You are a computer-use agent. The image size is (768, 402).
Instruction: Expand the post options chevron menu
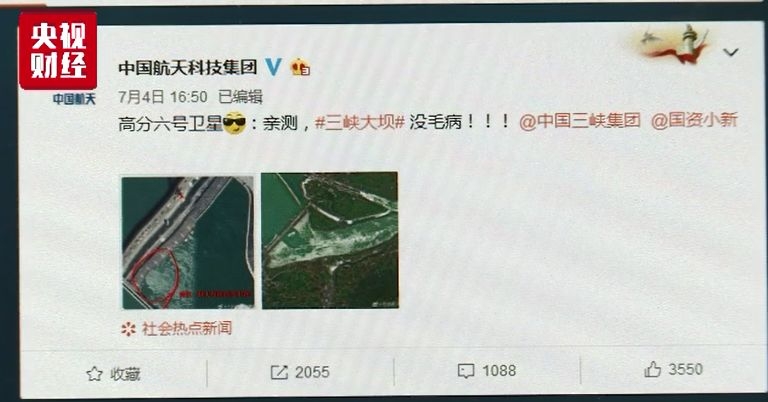point(731,52)
